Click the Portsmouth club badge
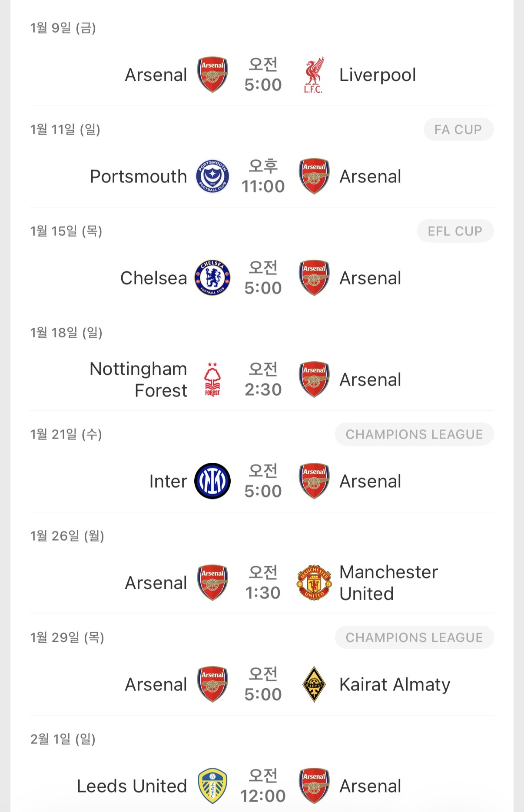524x812 pixels. 212,176
